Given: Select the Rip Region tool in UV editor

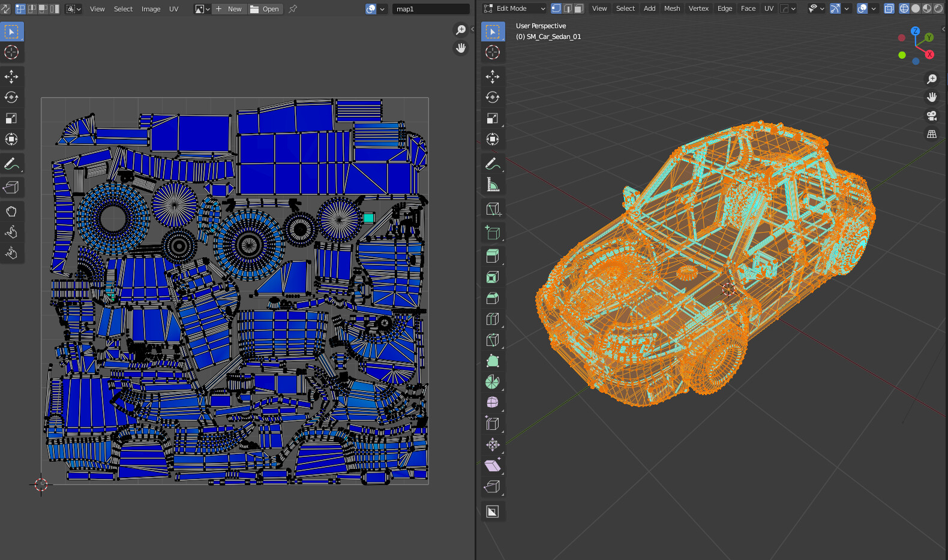Looking at the screenshot, I should [x=11, y=187].
